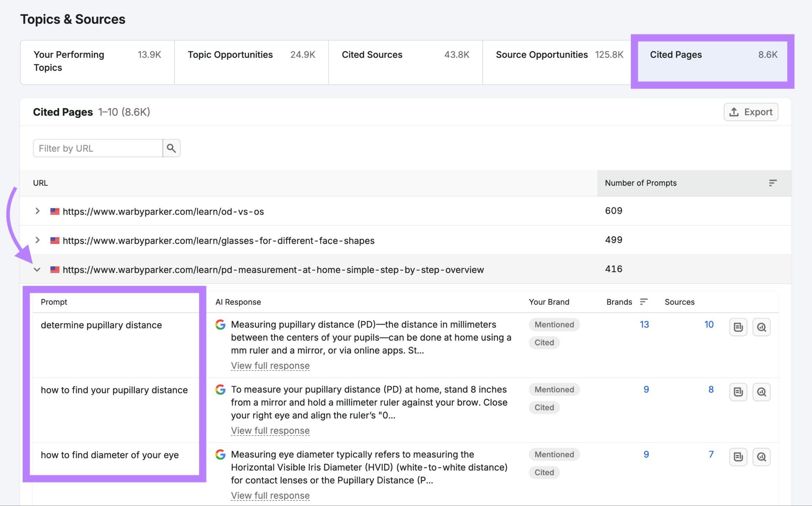Open the pd-measurement-at-home-simple-step-by-step-overview link
The height and width of the screenshot is (506, 812).
click(273, 270)
